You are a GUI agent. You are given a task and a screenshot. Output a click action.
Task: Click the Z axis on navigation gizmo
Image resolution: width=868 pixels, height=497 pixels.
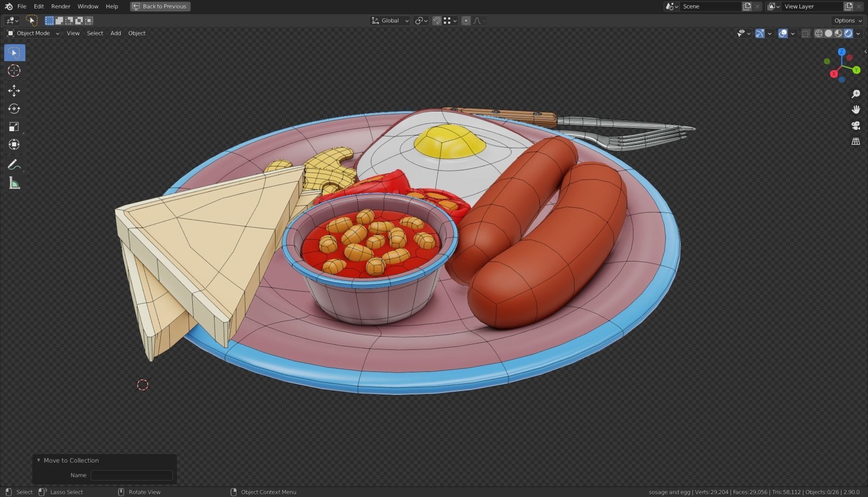click(842, 52)
